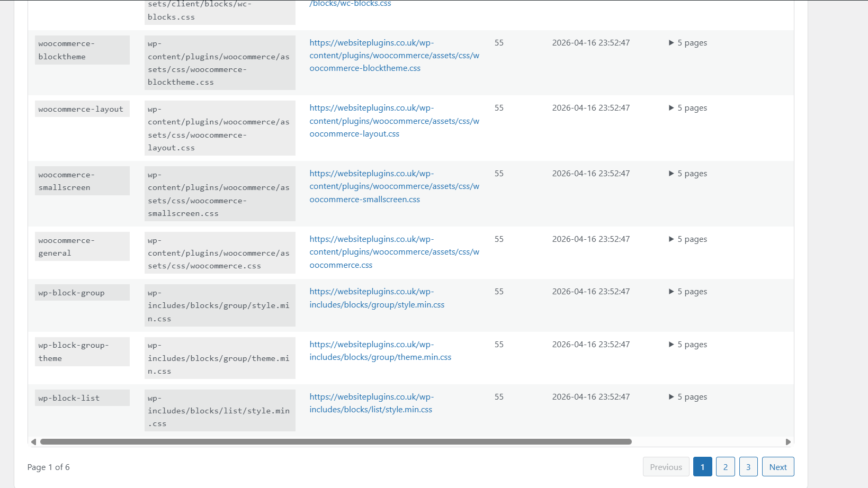
Task: Open the woocommerce.css general stylesheet link
Action: tap(394, 252)
